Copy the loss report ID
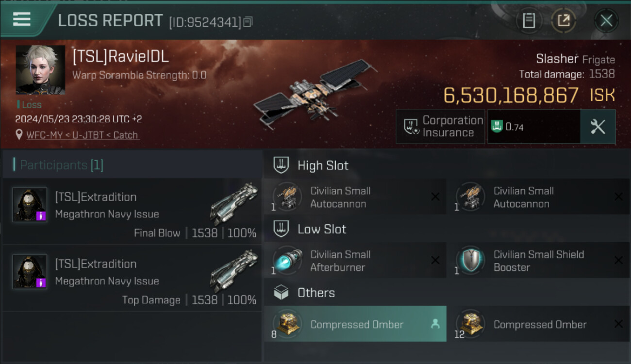Image resolution: width=631 pixels, height=364 pixels. coord(248,22)
